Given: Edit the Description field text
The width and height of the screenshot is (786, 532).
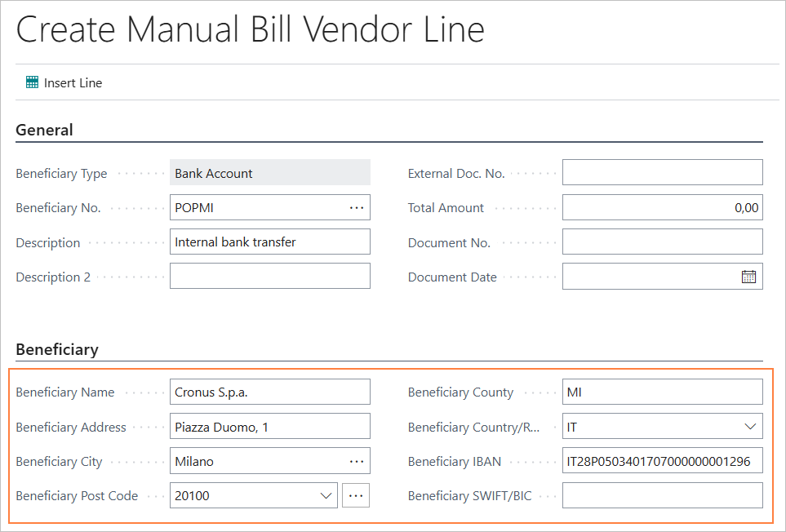Looking at the screenshot, I should coord(269,242).
